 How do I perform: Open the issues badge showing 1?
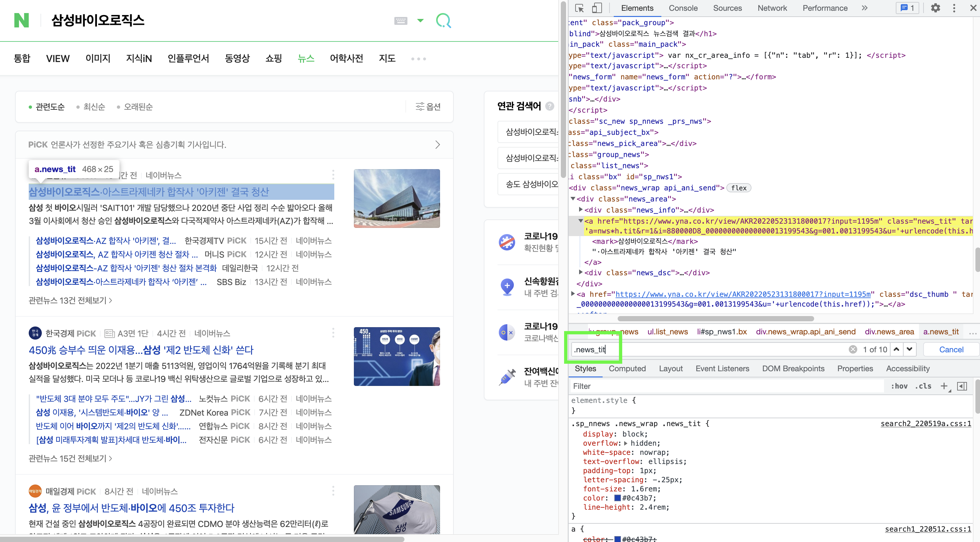click(x=907, y=8)
